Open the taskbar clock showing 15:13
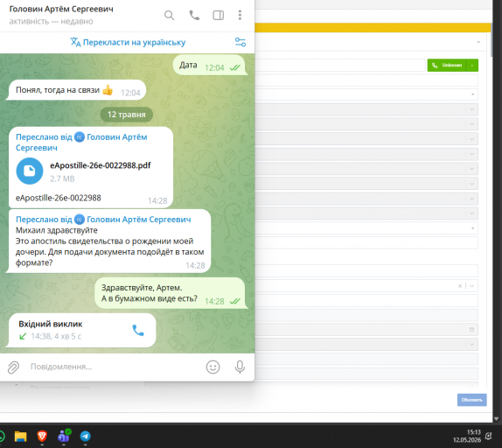This screenshot has height=448, width=502. (467, 436)
